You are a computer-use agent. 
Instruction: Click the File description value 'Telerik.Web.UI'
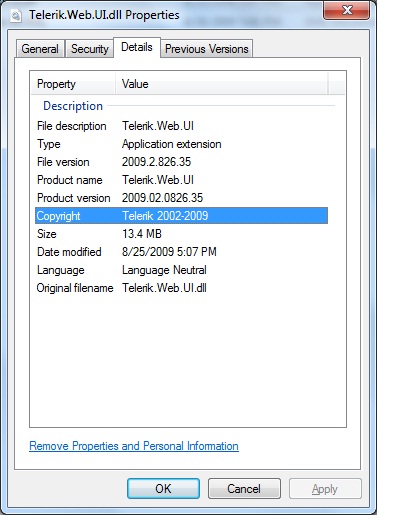coord(158,126)
